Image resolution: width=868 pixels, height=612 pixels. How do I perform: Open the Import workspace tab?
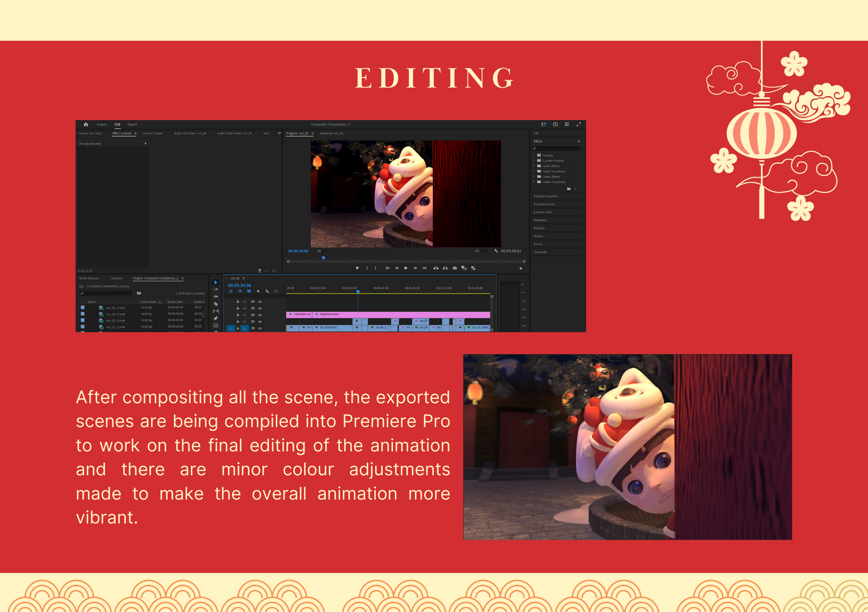point(102,125)
